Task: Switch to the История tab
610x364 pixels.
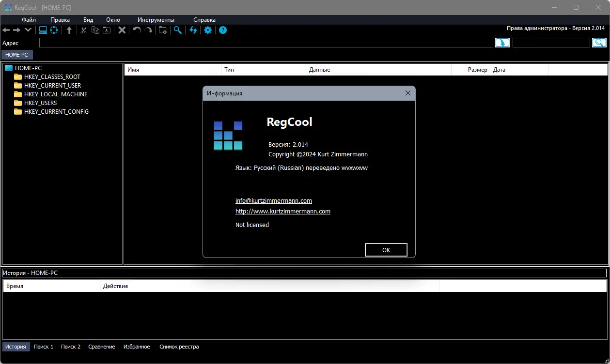Action: pyautogui.click(x=16, y=347)
